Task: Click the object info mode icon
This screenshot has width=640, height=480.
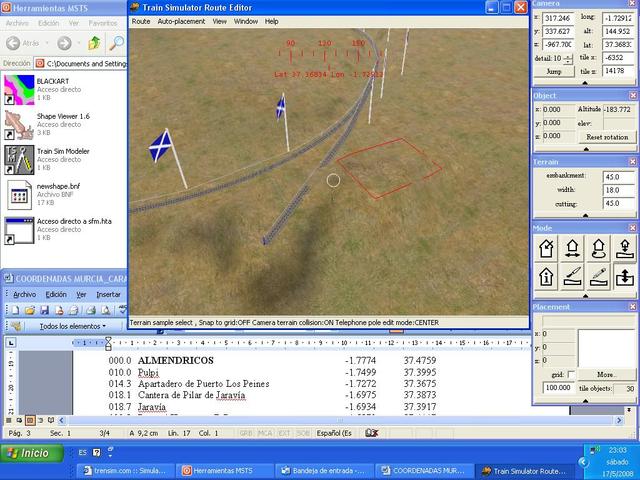Action: pyautogui.click(x=546, y=276)
